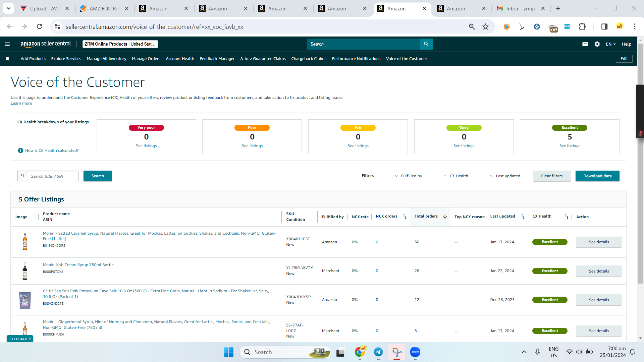The width and height of the screenshot is (644, 362).
Task: Click the Celtic Sea Salt product thumbnail
Action: coord(25,300)
